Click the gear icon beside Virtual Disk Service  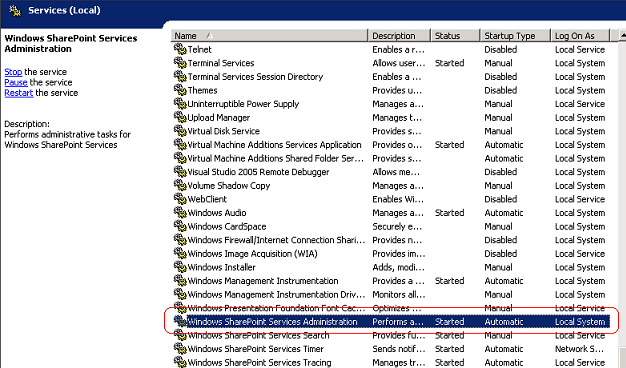pos(180,131)
